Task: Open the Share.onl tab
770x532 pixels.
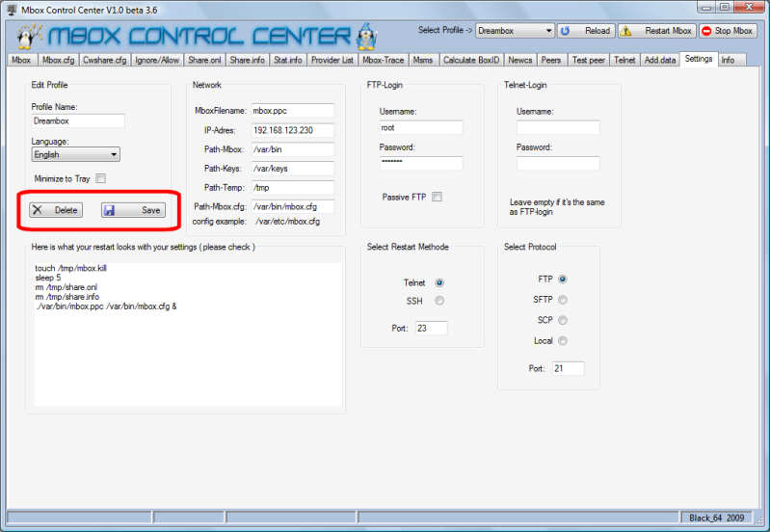Action: point(204,60)
